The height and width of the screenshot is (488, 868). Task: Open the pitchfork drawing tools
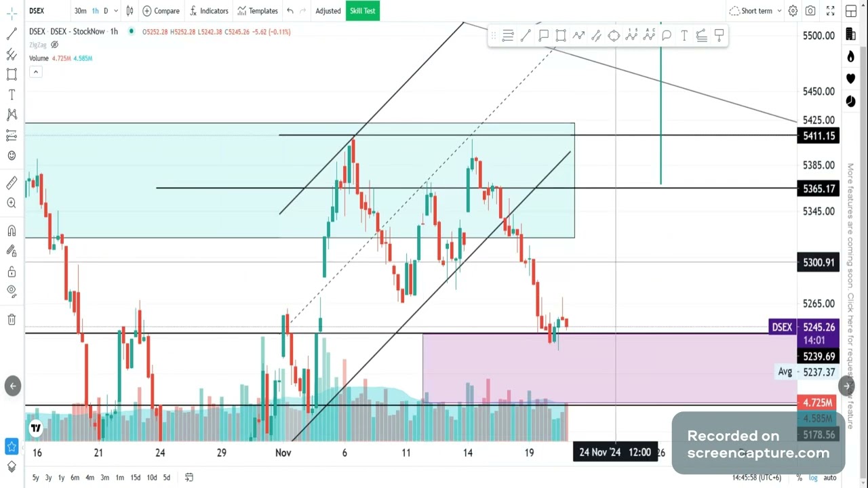tap(12, 54)
